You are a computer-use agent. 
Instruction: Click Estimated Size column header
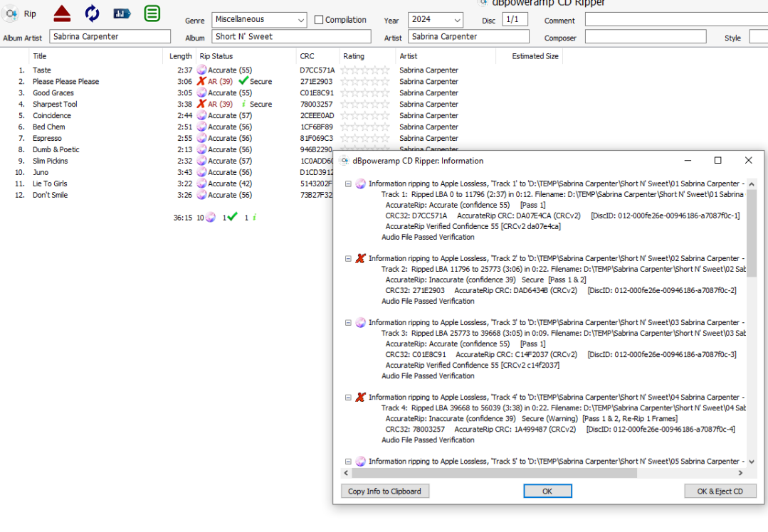pyautogui.click(x=530, y=56)
